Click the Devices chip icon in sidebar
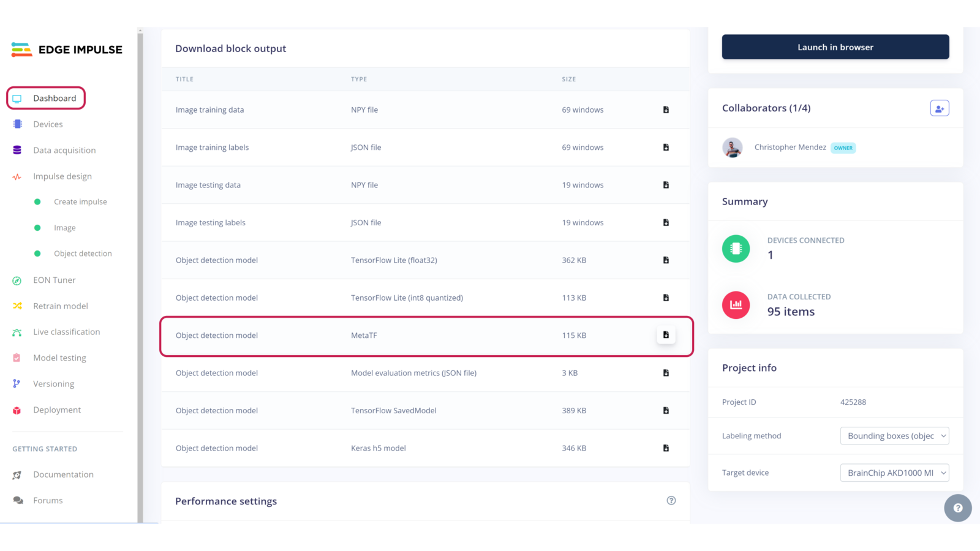The image size is (980, 551). coord(17,124)
